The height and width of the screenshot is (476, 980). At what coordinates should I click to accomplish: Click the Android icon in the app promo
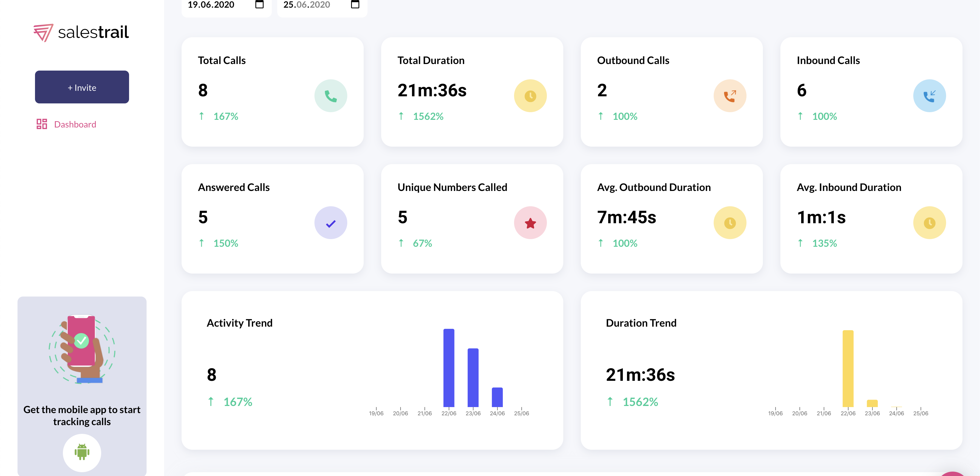tap(82, 452)
